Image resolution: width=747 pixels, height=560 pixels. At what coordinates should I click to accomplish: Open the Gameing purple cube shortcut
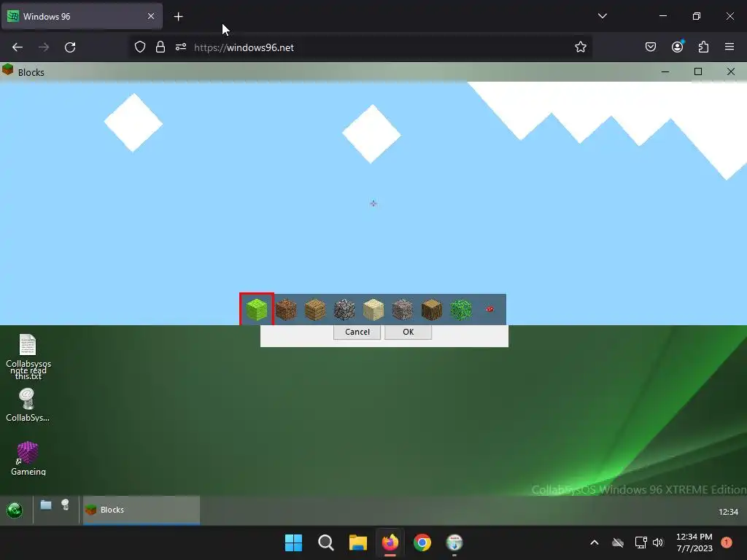click(x=28, y=459)
